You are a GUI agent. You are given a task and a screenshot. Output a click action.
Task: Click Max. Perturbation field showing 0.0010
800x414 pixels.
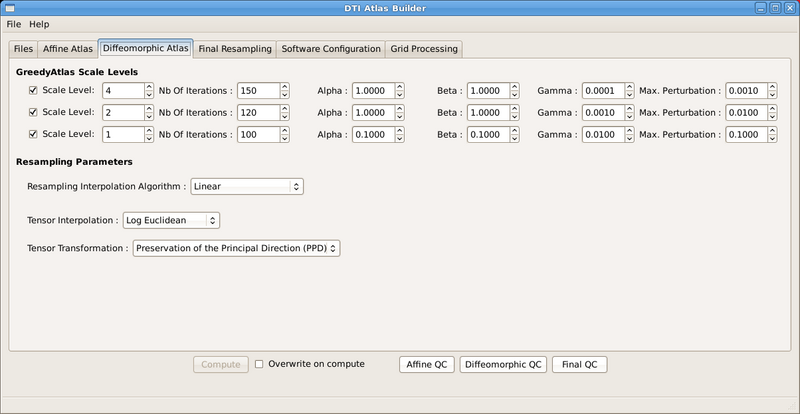coord(747,91)
